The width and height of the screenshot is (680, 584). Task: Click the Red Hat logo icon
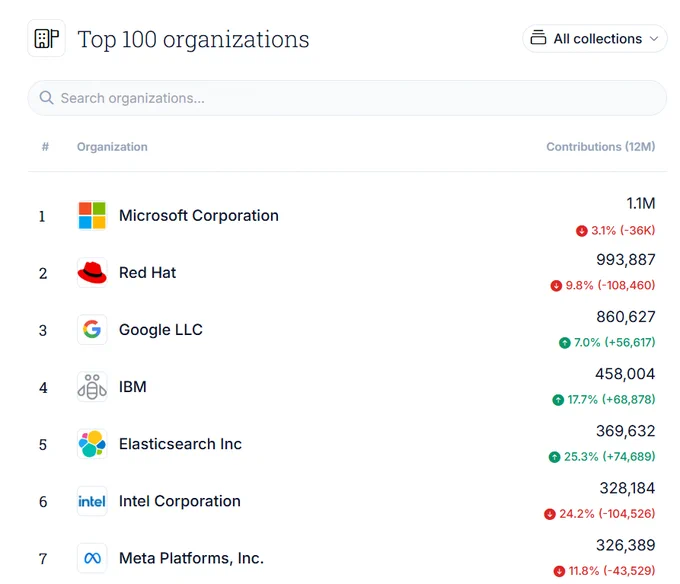[x=92, y=273]
